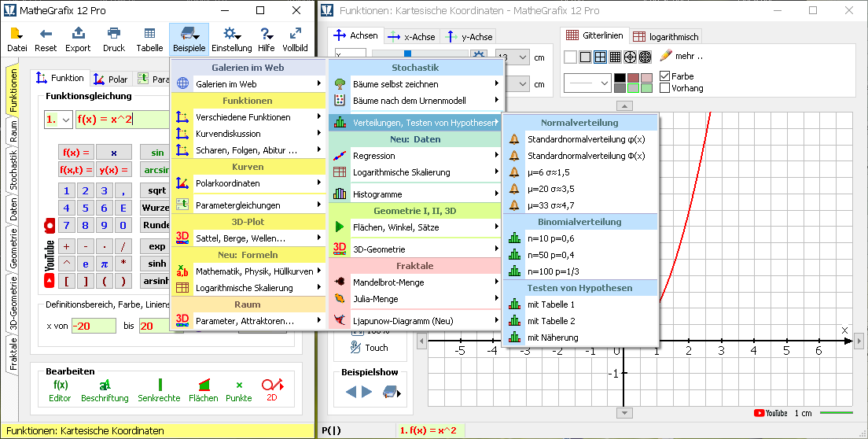The width and height of the screenshot is (868, 439).
Task: Open the Einstellung gear menu
Action: [231, 39]
